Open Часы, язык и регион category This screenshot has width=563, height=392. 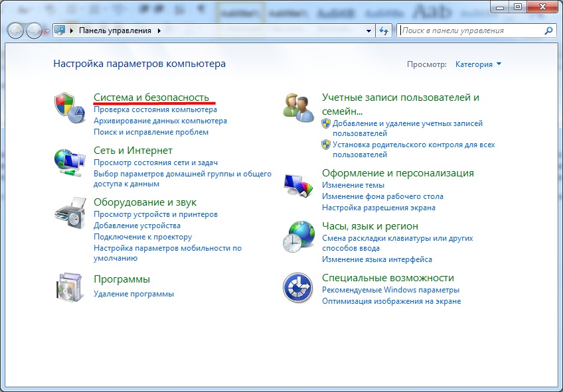pos(370,226)
